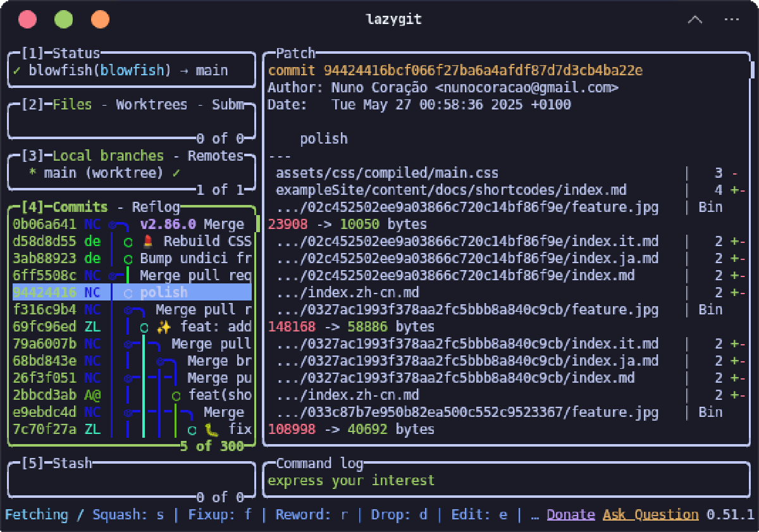Select the main (worktree) branch
The image size is (759, 532).
[132, 173]
